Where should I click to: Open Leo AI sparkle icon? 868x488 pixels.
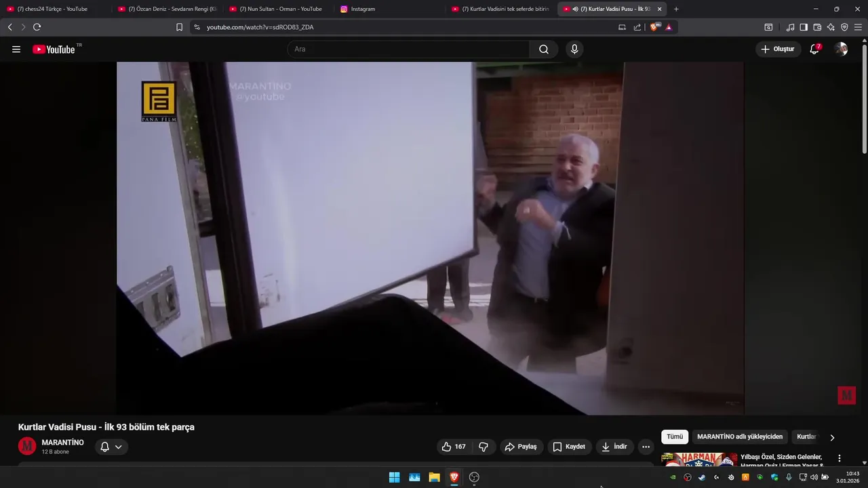(x=831, y=27)
